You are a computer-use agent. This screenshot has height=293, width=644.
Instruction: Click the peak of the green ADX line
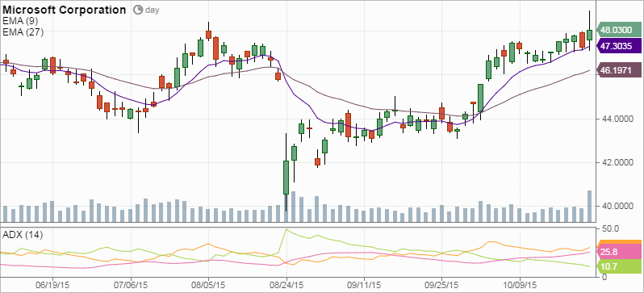coord(286,229)
